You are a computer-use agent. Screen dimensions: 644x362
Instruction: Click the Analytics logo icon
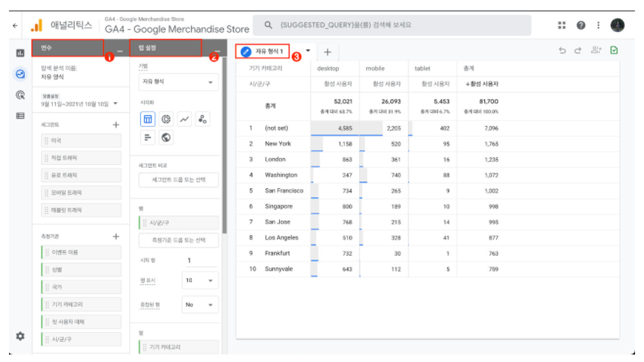coord(37,25)
